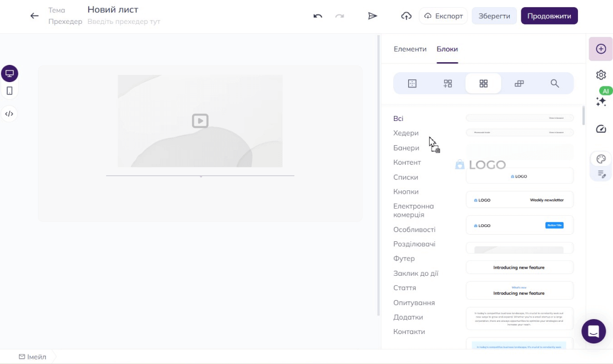Select the Додатки category
613x364 pixels.
click(x=408, y=317)
